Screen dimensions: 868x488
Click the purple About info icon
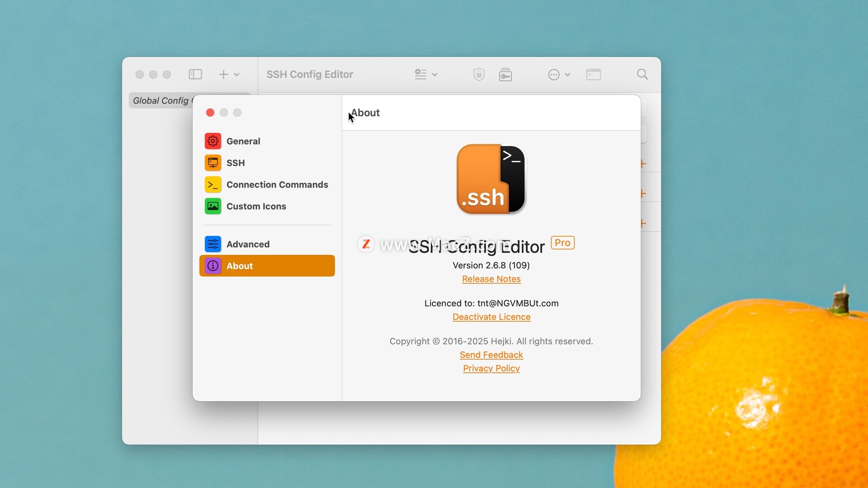(x=213, y=266)
